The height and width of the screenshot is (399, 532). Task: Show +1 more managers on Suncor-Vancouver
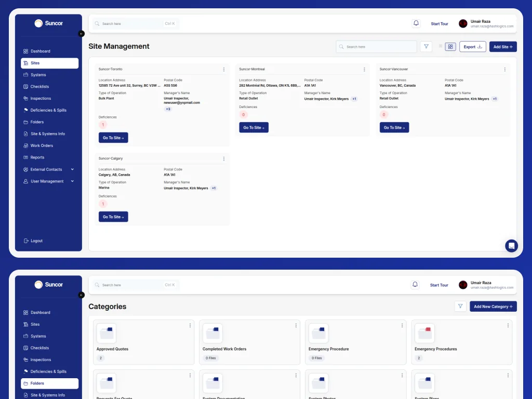point(495,99)
